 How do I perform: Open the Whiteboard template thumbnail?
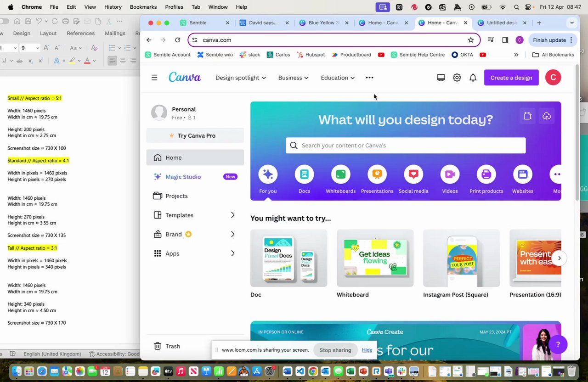pos(375,258)
